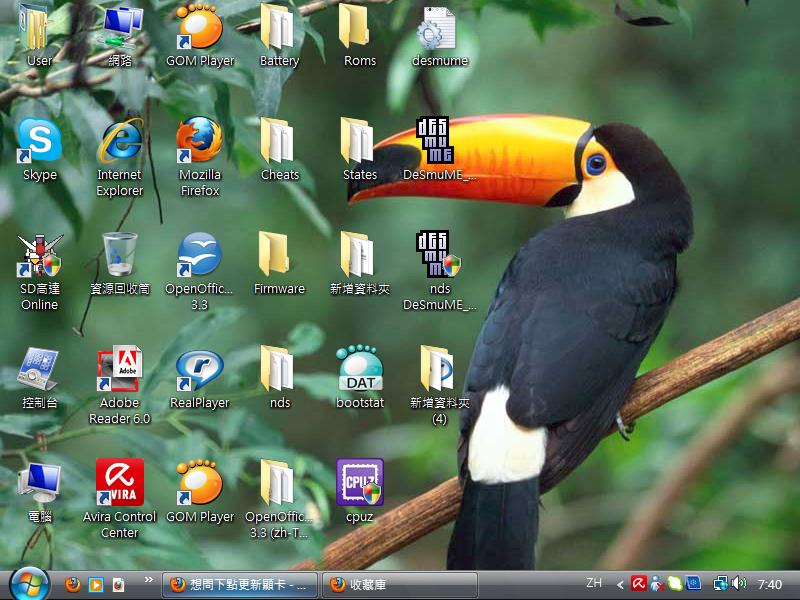Open the volume control in system tray
Screen dimensions: 800x600
[x=739, y=583]
